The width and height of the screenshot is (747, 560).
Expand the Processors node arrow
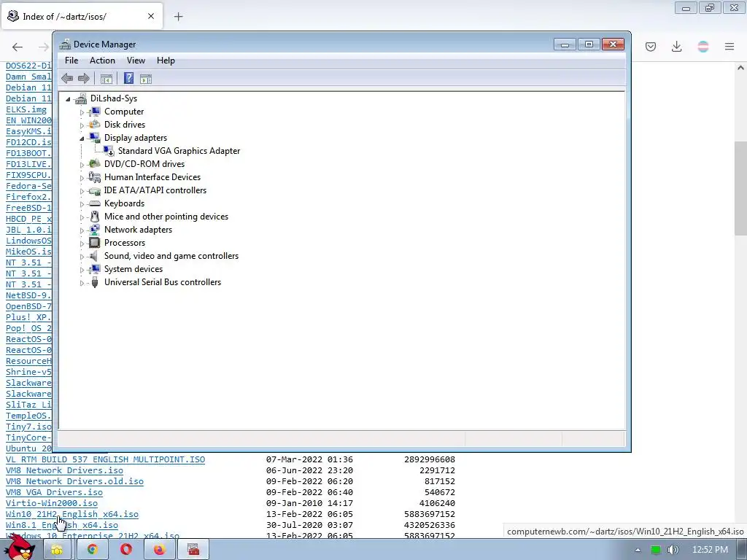pyautogui.click(x=82, y=244)
